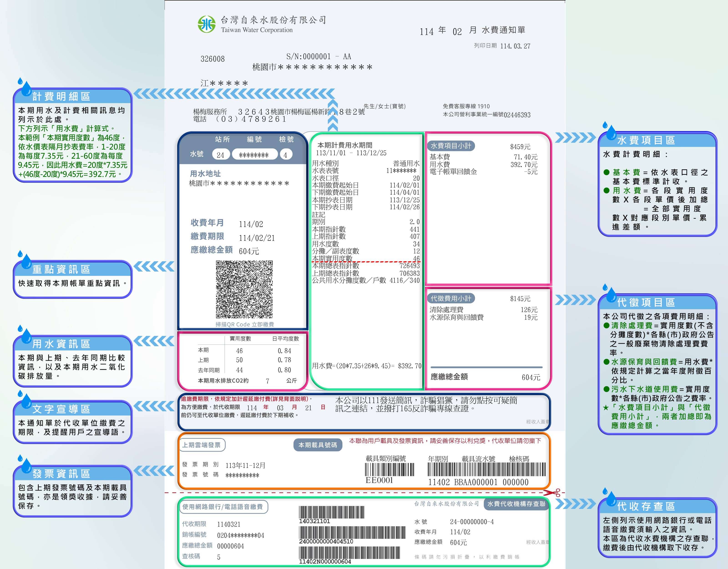Image resolution: width=728 pixels, height=569 pixels.
Task: Click the 掃描QR Code 立即繳費 caption
Action: (245, 324)
